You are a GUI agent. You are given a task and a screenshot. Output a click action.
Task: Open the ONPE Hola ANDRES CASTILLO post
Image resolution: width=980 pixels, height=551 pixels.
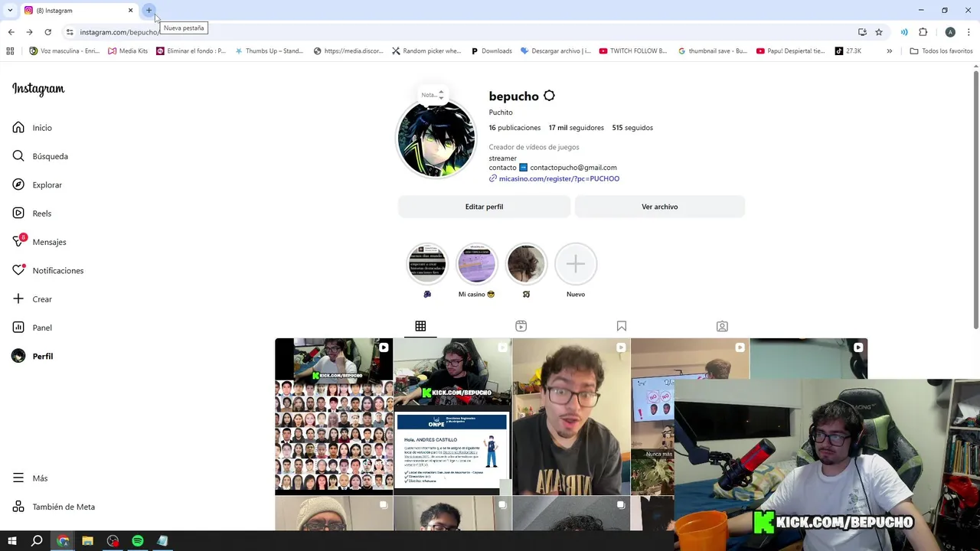click(x=452, y=417)
